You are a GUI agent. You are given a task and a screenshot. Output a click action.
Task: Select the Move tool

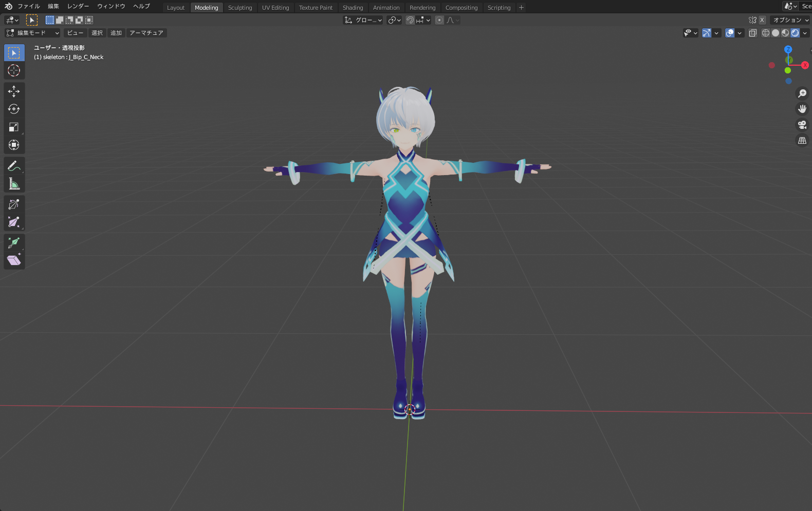click(14, 91)
